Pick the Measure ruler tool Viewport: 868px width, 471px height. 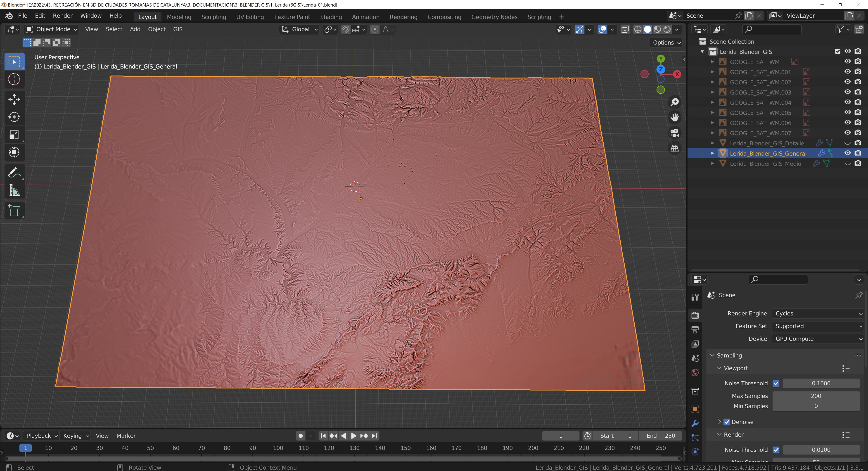14,191
